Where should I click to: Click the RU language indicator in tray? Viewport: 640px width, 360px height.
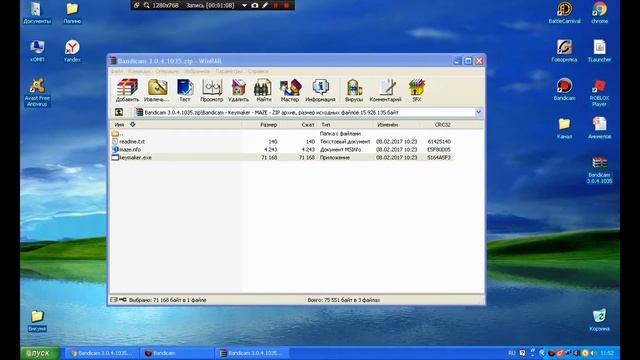tap(511, 353)
